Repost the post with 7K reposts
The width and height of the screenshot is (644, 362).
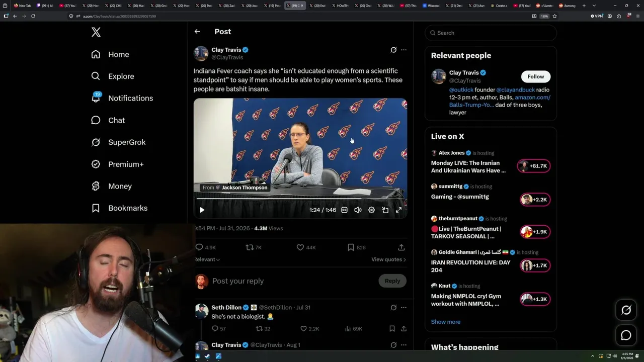pyautogui.click(x=254, y=247)
